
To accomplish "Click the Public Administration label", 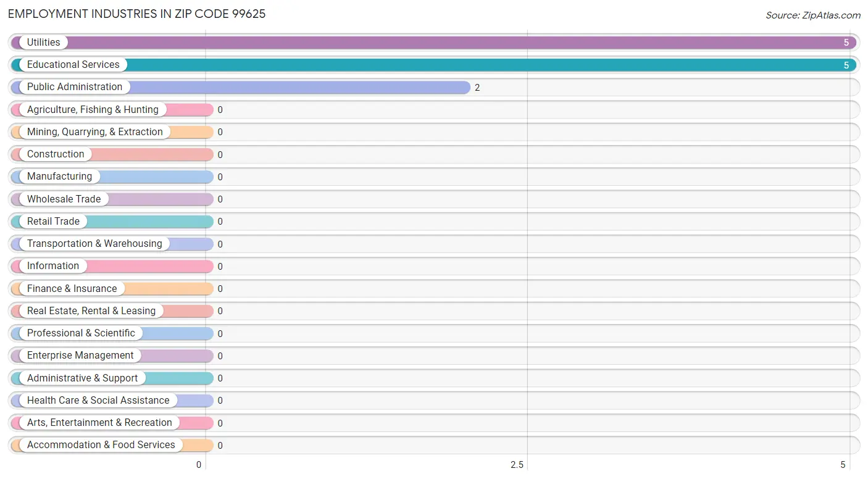I will click(x=75, y=87).
